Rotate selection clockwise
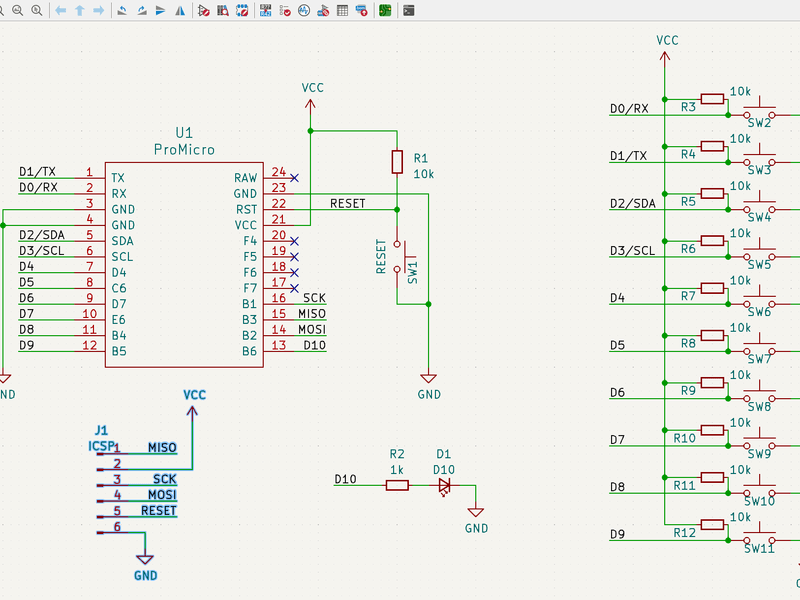Image resolution: width=800 pixels, height=600 pixels. 141,11
